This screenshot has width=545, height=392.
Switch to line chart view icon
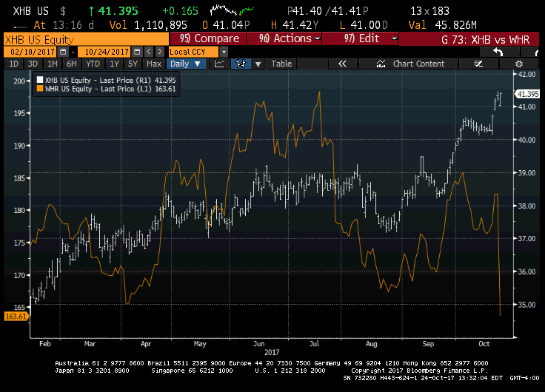pyautogui.click(x=219, y=64)
